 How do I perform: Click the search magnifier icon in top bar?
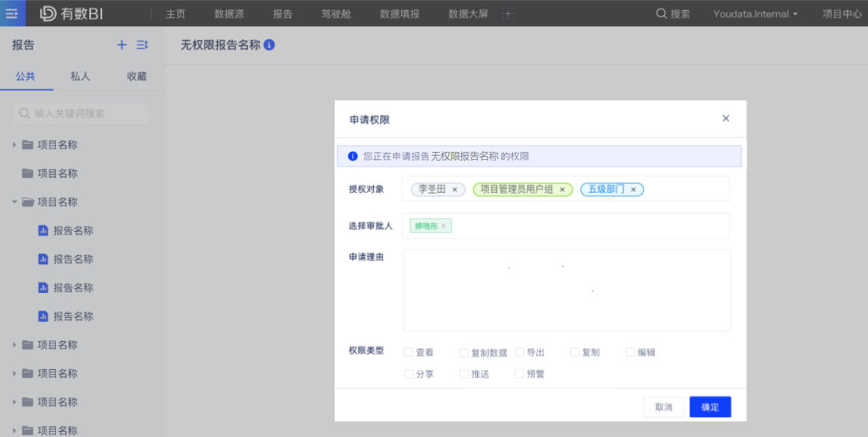(661, 14)
